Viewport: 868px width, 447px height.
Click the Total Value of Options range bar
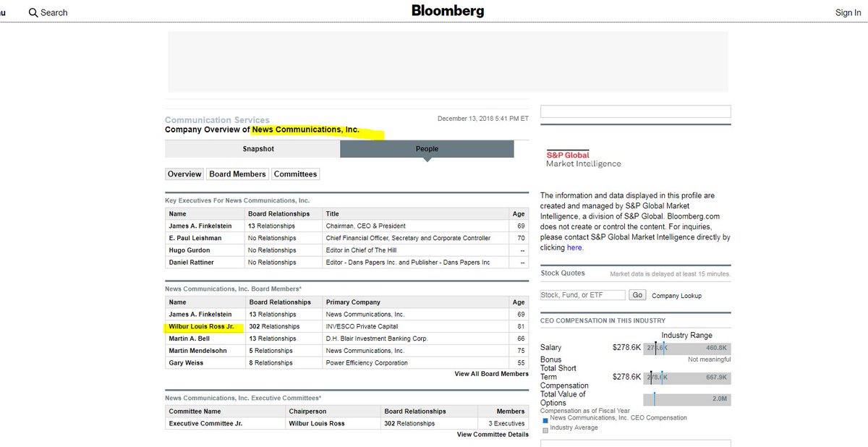(x=686, y=399)
